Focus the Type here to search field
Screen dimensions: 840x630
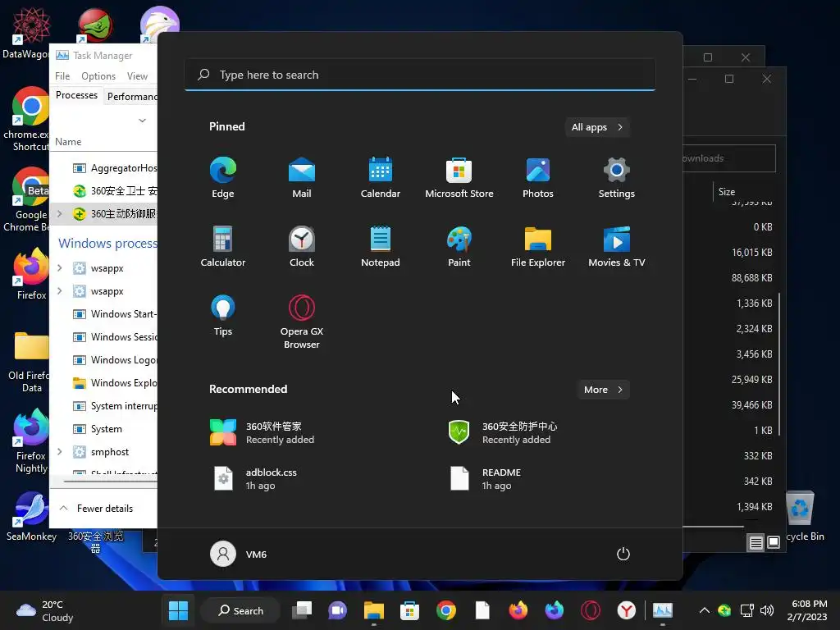(x=420, y=75)
